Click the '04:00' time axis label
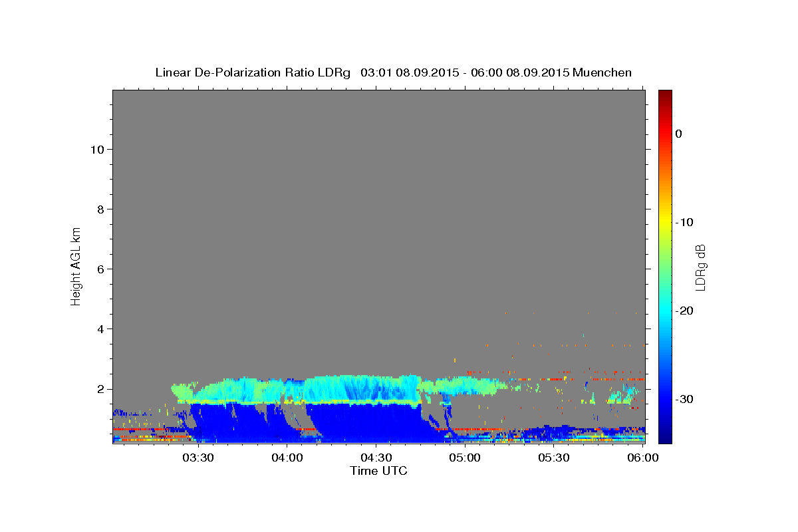Screen dimensions: 798x532 tap(287, 458)
